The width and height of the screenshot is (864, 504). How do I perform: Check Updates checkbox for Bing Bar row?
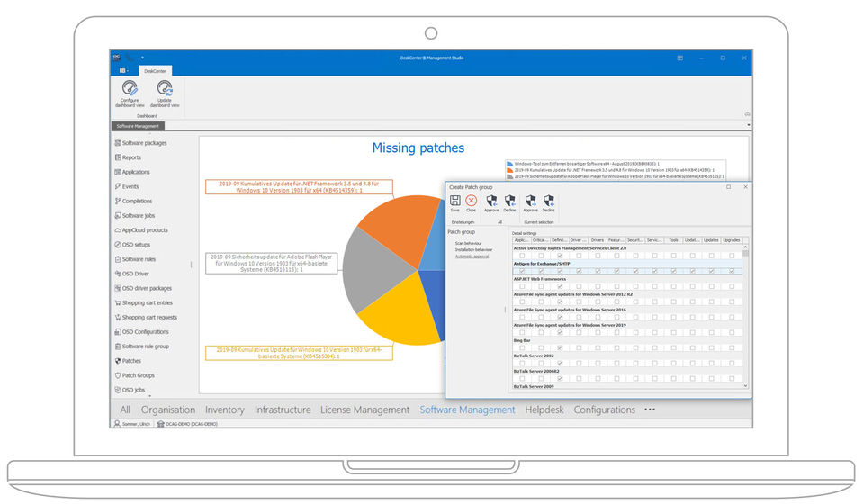(711, 348)
